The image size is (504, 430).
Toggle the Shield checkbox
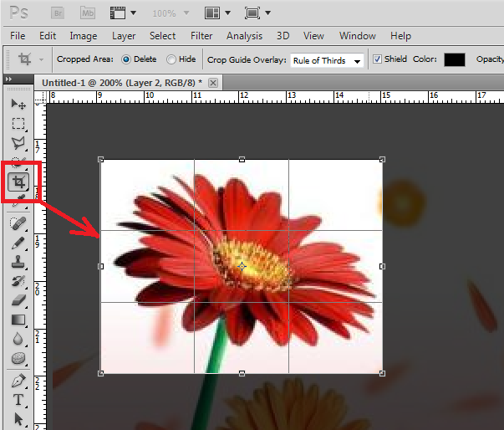tap(377, 59)
